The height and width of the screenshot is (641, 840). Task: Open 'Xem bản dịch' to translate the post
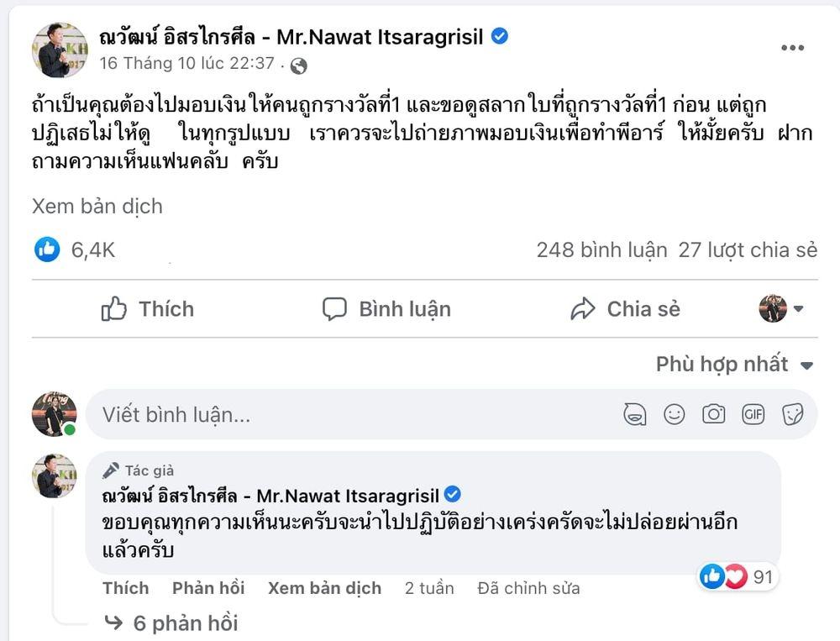(97, 206)
